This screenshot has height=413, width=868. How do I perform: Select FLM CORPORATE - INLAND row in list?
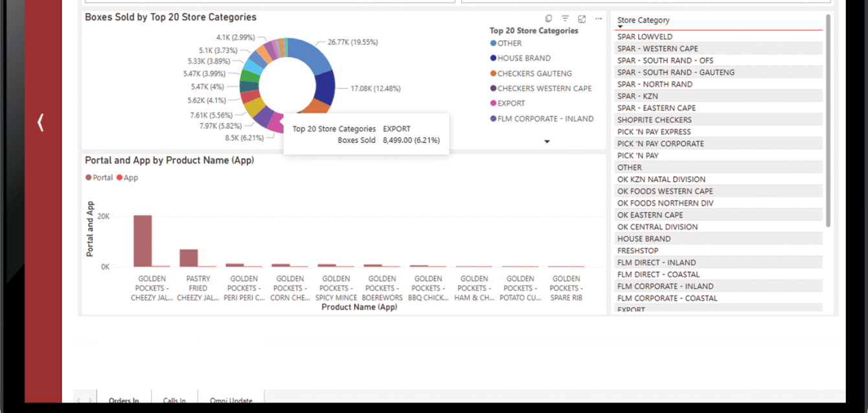[x=718, y=286]
